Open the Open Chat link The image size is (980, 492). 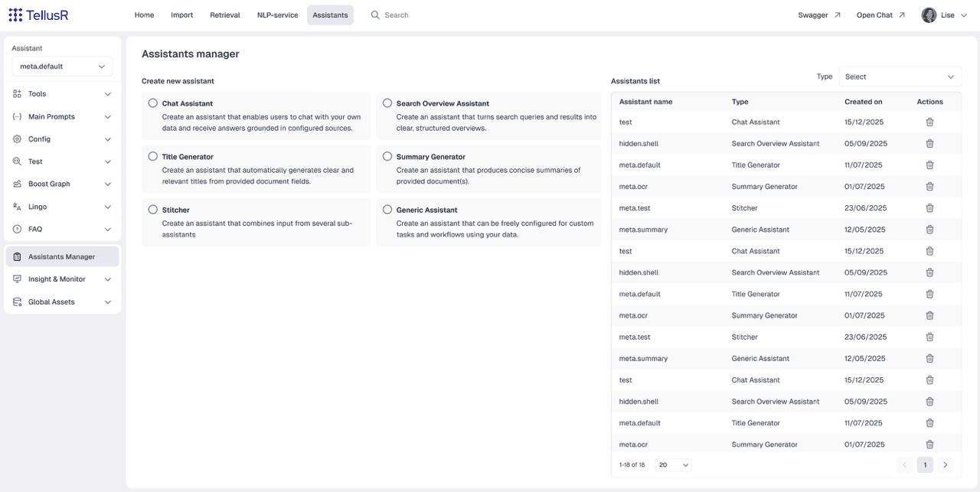coord(880,15)
